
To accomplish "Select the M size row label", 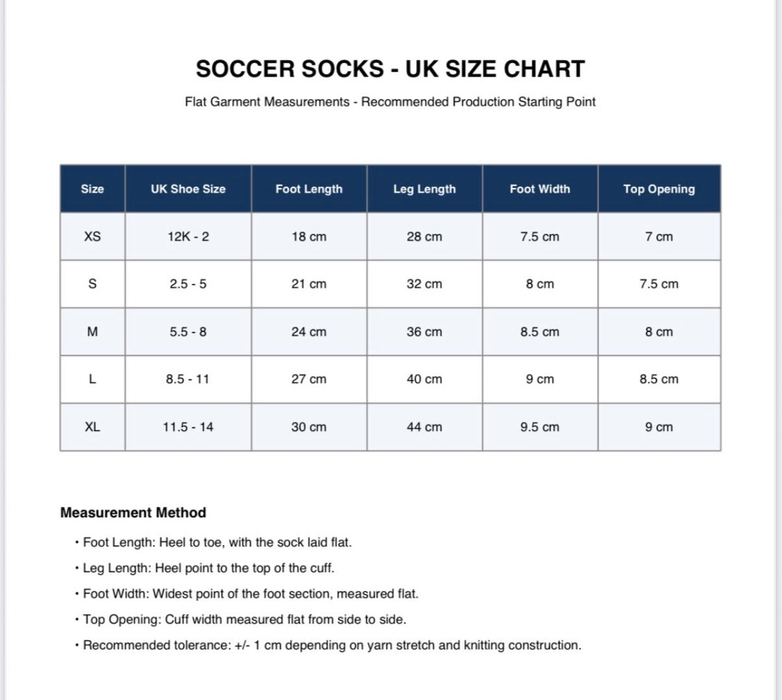I will [93, 332].
